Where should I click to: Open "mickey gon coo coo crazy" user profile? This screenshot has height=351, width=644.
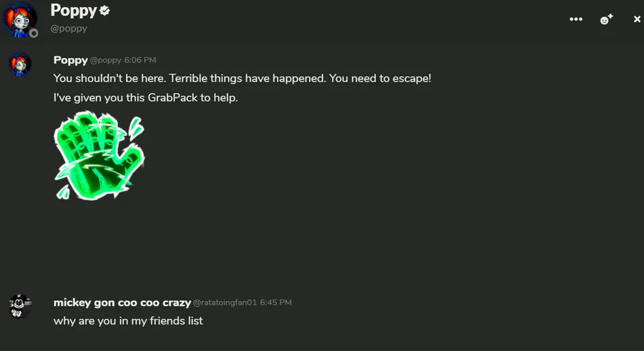122,302
